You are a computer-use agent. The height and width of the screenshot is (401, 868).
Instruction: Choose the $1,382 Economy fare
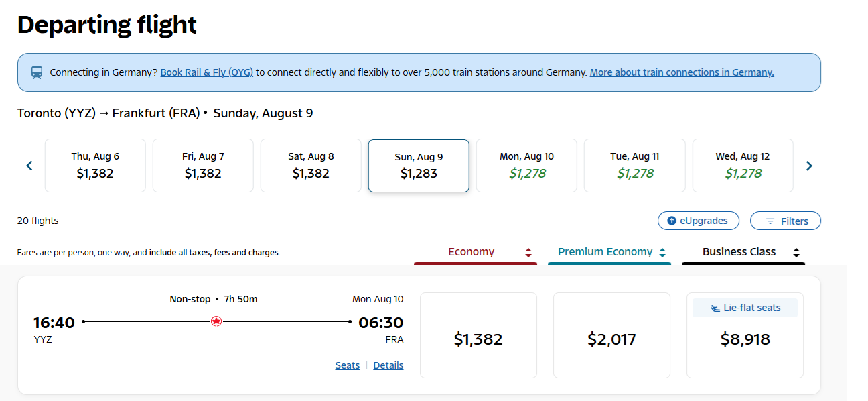coord(478,335)
